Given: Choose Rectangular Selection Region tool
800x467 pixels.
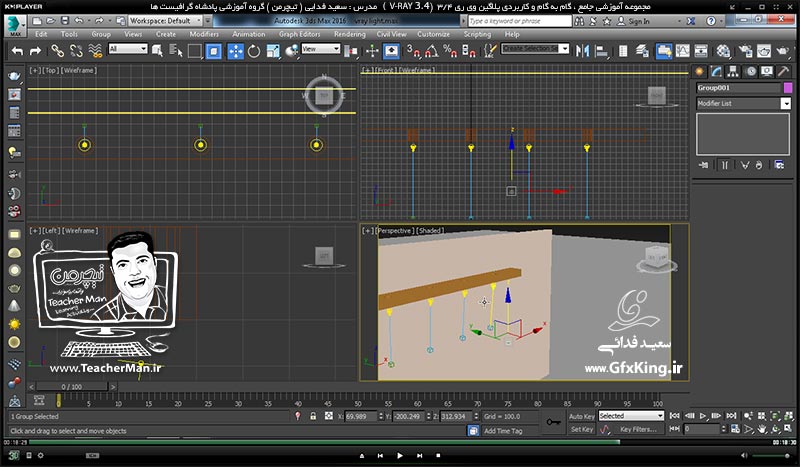Looking at the screenshot, I should pyautogui.click(x=195, y=51).
